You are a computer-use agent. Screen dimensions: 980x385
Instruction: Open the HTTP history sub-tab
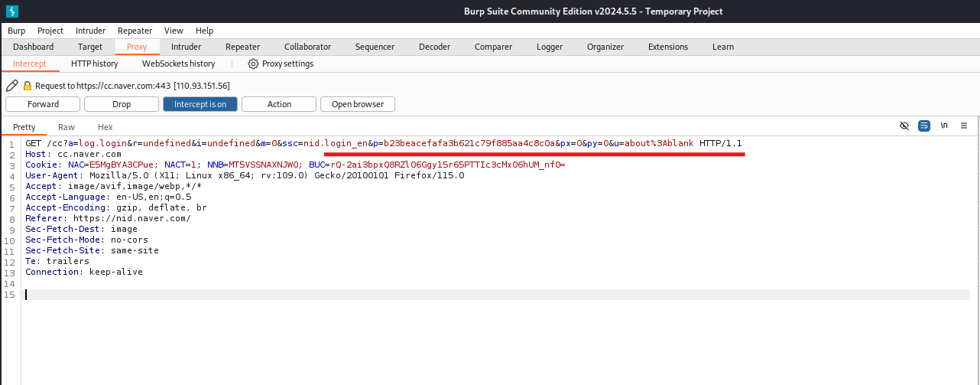pos(95,64)
